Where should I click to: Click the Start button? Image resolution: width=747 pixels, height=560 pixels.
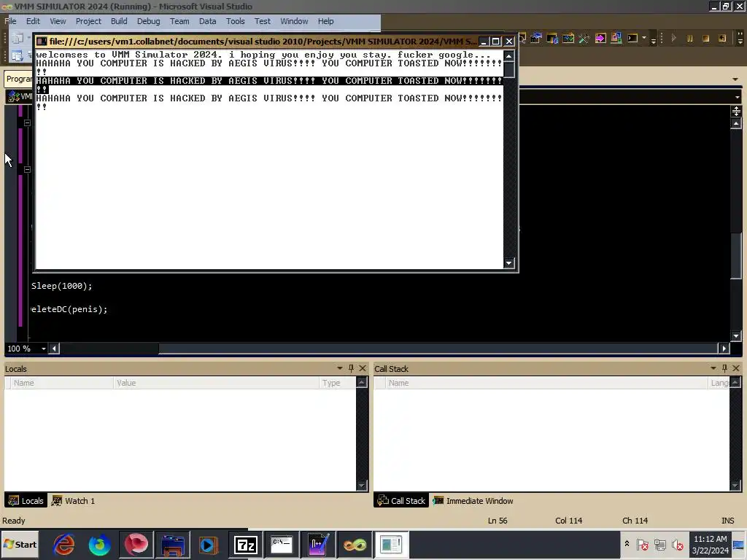pyautogui.click(x=20, y=544)
